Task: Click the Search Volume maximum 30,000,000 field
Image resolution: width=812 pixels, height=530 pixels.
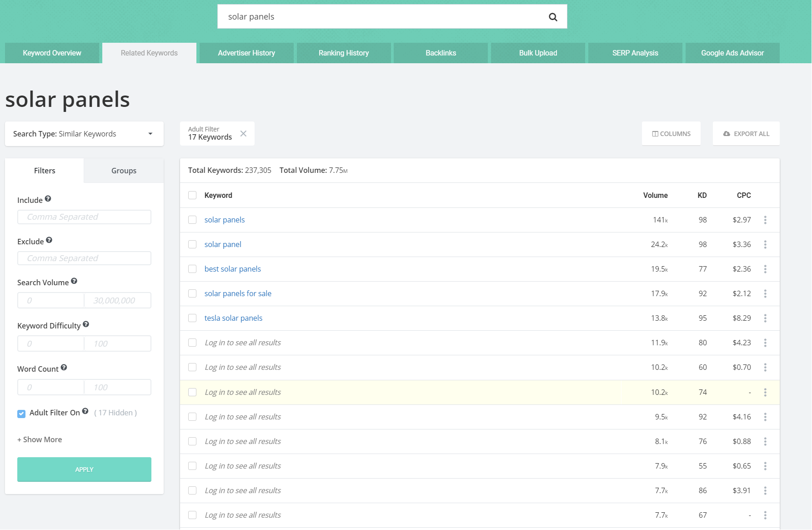Action: [x=118, y=300]
